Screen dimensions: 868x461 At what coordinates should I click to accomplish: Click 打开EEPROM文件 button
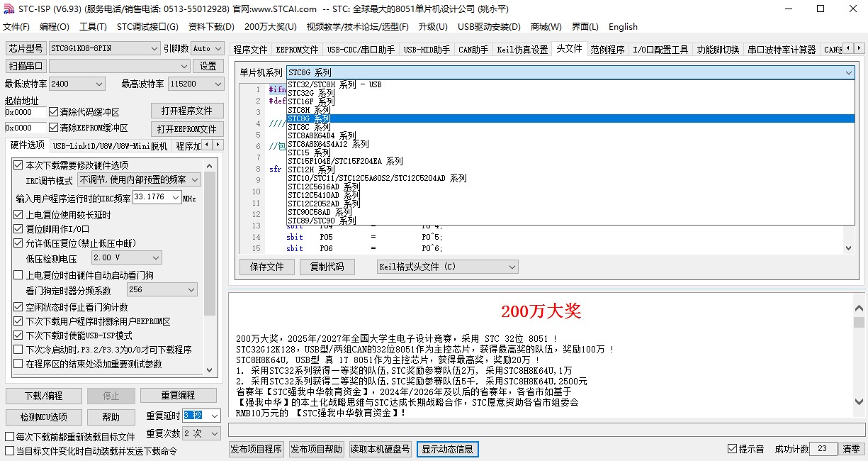point(187,129)
